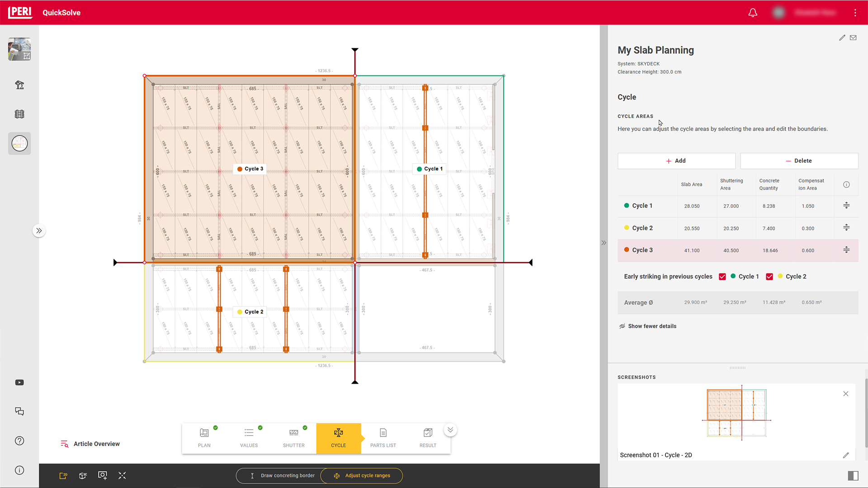Expand the left sidebar panel
868x488 pixels.
(x=39, y=230)
